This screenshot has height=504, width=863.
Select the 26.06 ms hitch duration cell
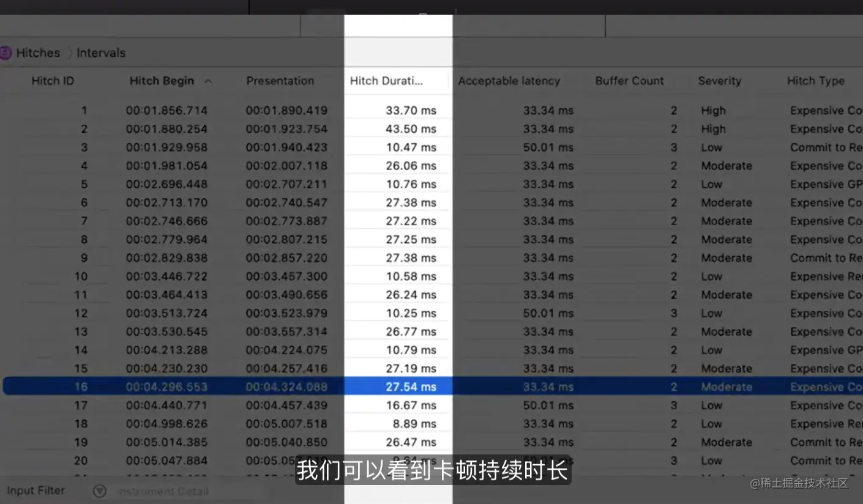[411, 166]
